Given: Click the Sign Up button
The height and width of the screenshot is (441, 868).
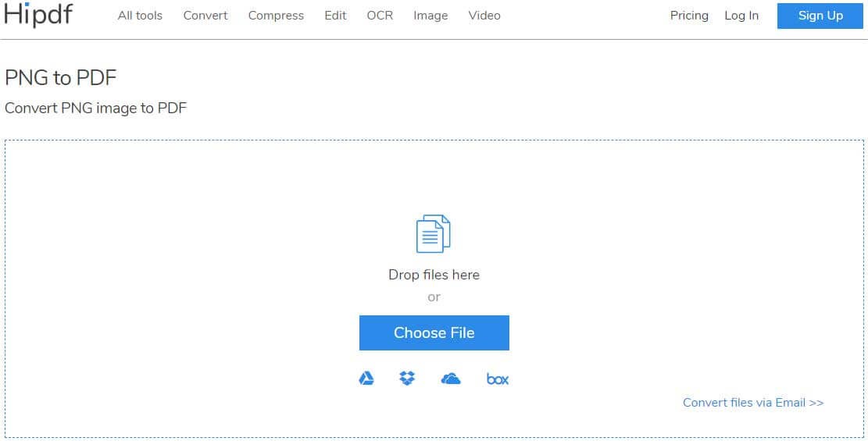Looking at the screenshot, I should point(820,16).
